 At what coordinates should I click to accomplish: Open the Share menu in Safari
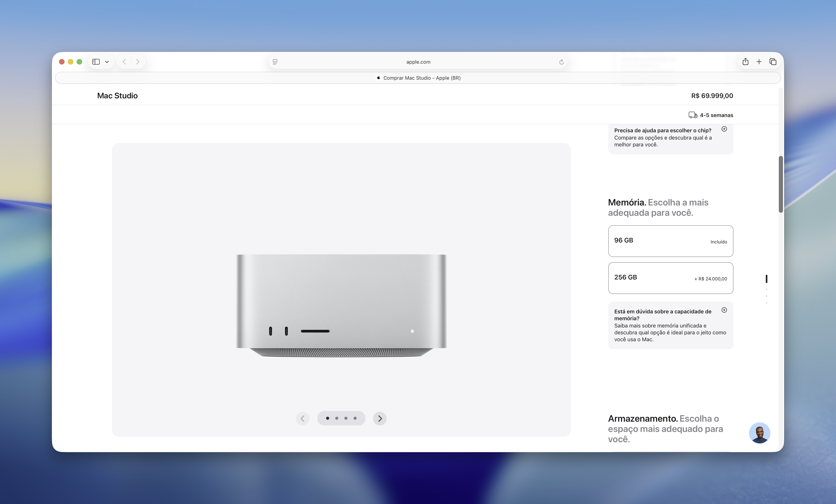[x=746, y=62]
